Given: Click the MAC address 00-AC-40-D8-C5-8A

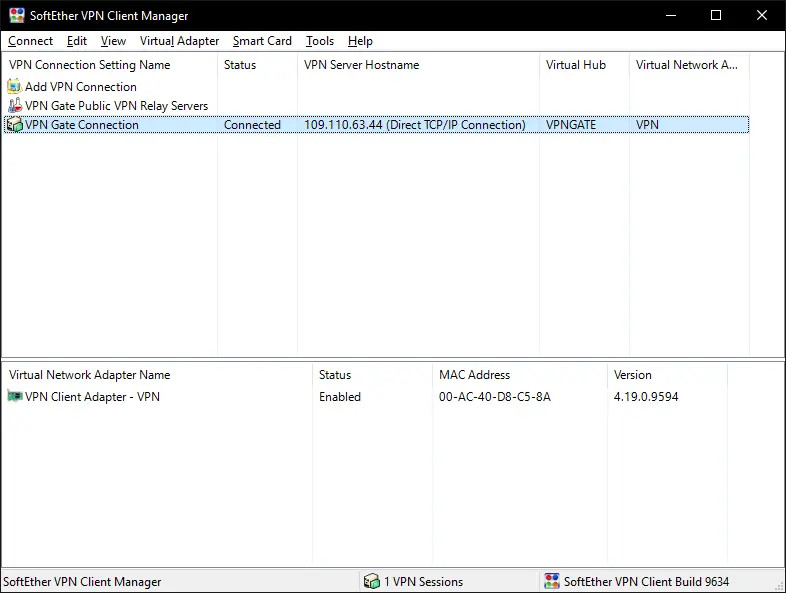Looking at the screenshot, I should pos(495,397).
